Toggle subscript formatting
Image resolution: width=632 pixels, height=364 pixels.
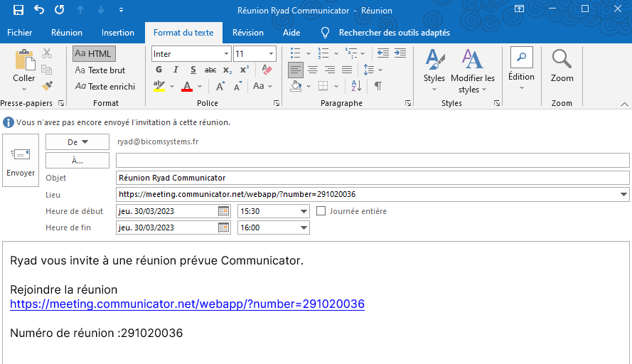(227, 70)
